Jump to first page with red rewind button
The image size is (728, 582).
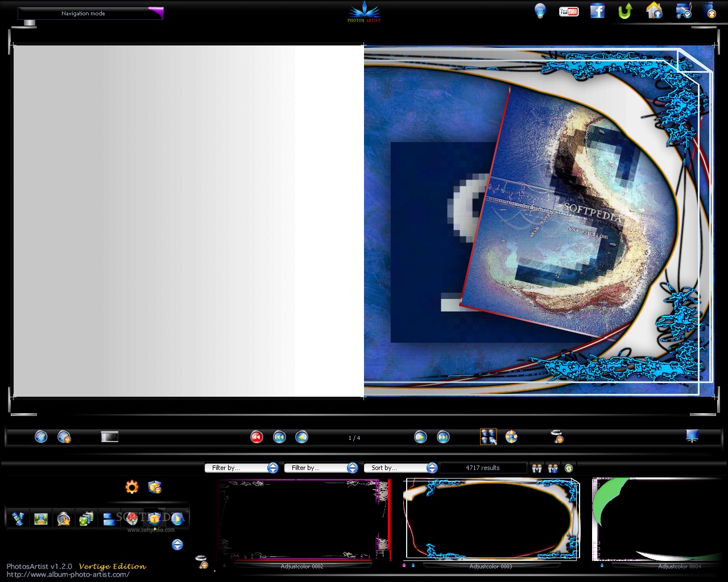(257, 436)
